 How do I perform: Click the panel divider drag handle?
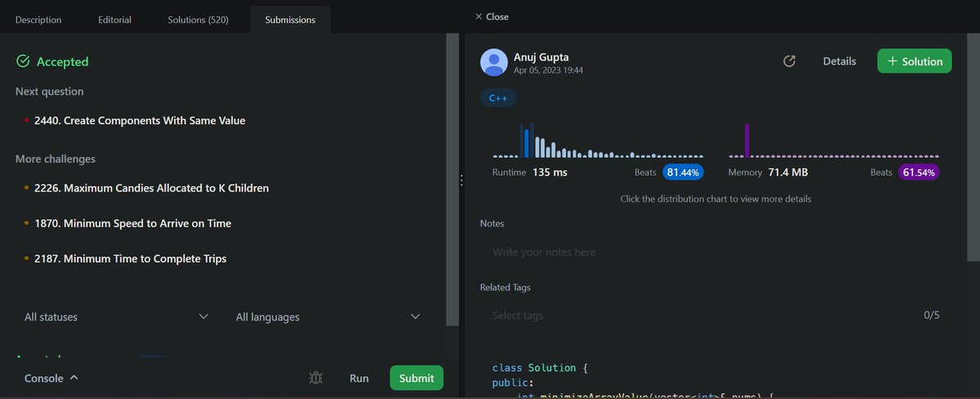pyautogui.click(x=461, y=180)
